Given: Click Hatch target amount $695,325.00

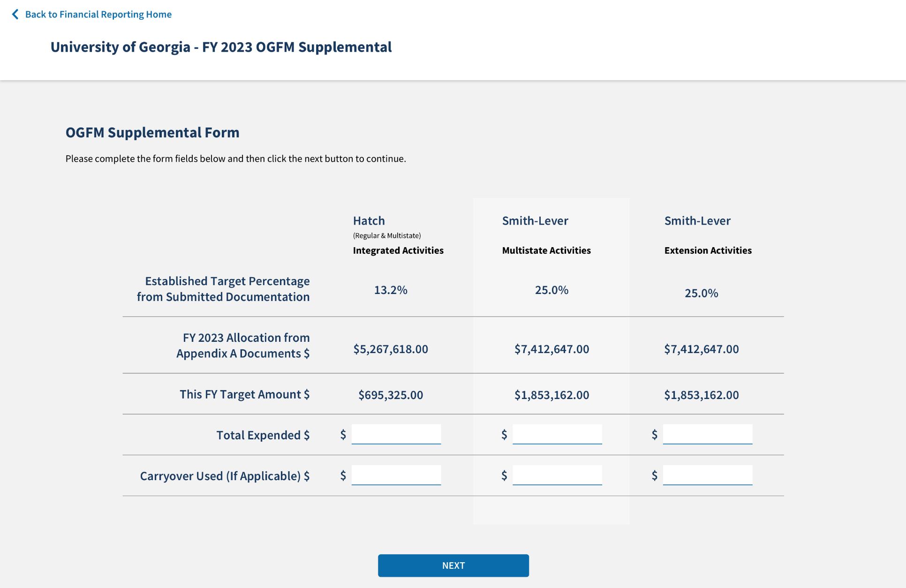Looking at the screenshot, I should coord(390,395).
